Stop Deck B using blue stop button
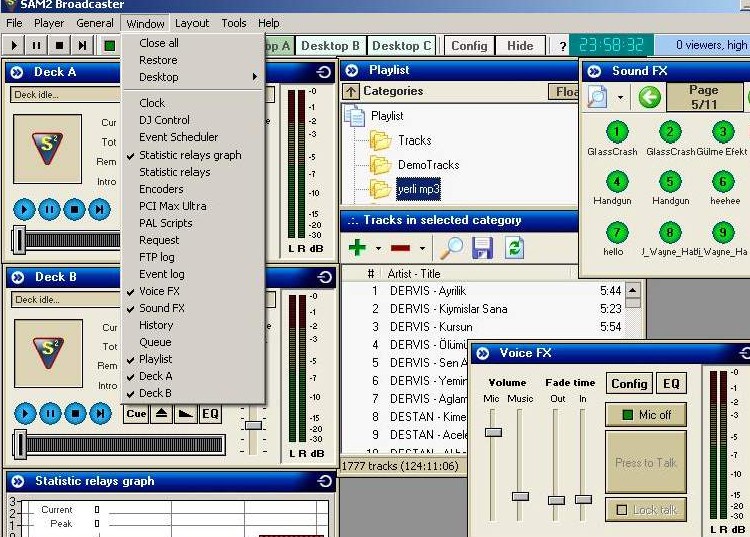 75,414
